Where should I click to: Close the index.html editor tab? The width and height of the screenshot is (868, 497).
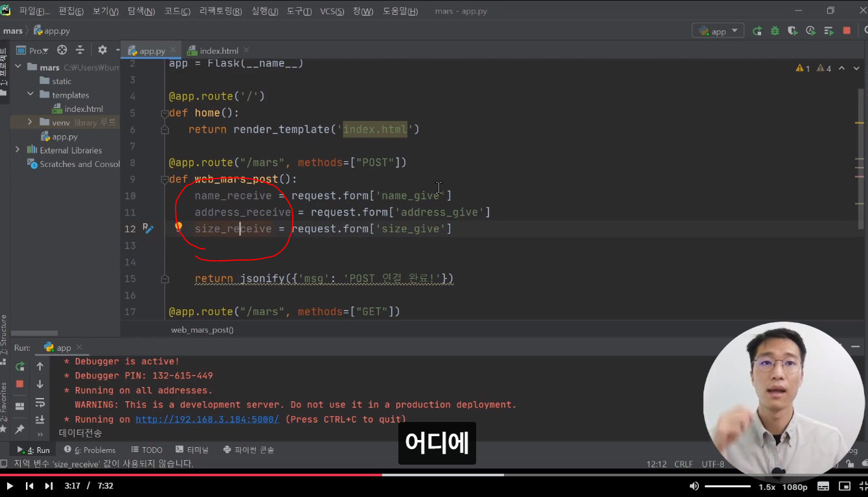[246, 50]
